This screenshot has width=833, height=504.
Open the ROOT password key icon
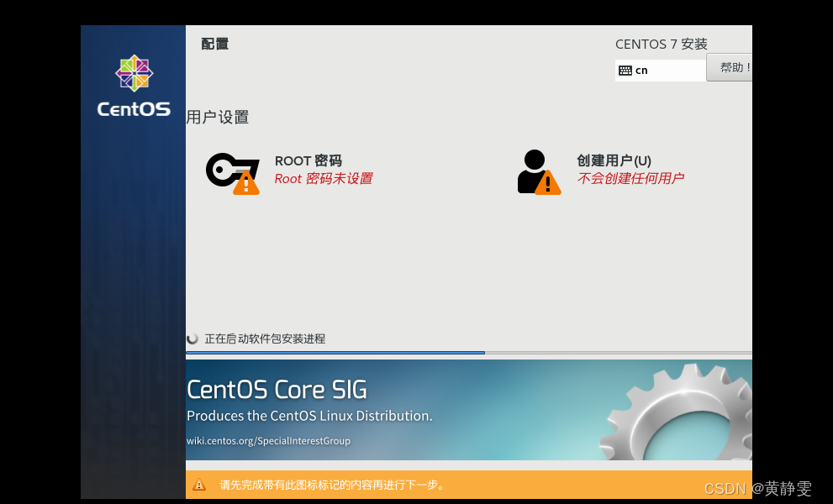[x=233, y=173]
